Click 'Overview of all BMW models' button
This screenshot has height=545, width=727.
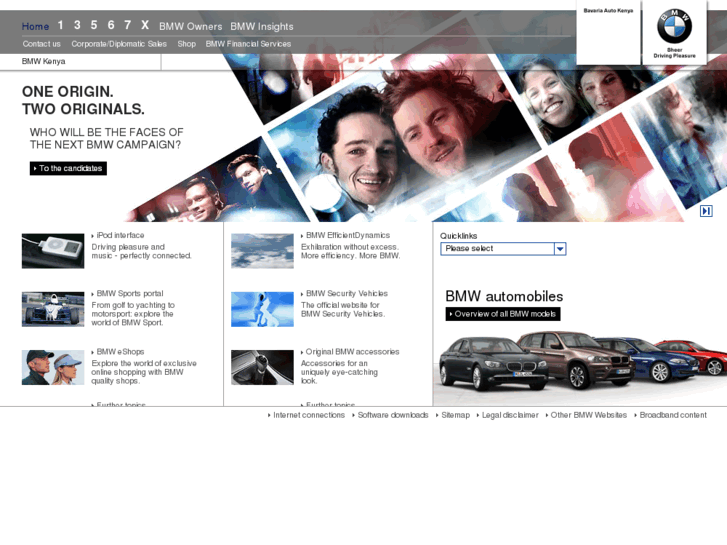(x=503, y=314)
